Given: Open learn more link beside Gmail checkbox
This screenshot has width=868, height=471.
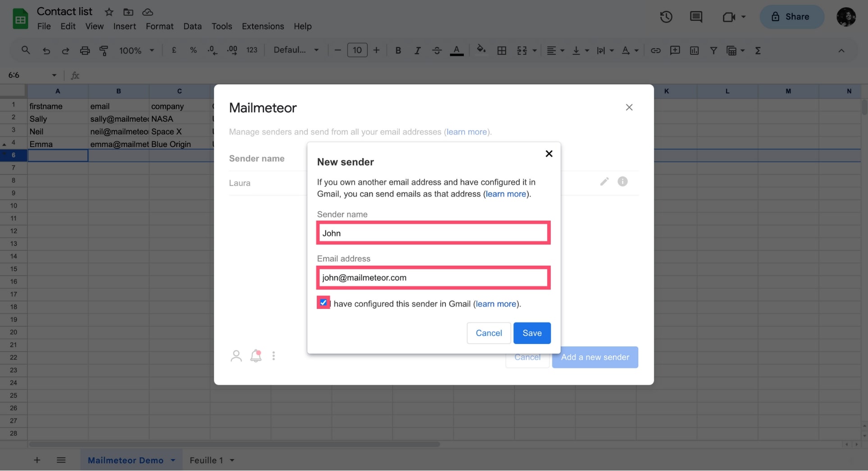Looking at the screenshot, I should tap(496, 303).
